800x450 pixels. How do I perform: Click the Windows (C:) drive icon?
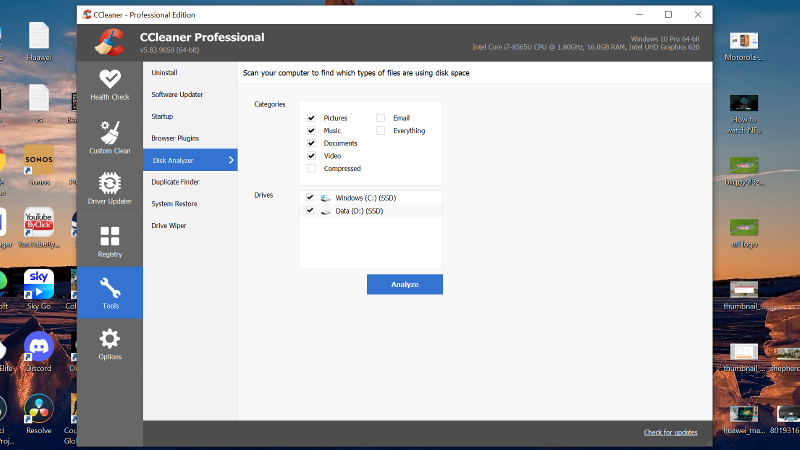click(326, 198)
